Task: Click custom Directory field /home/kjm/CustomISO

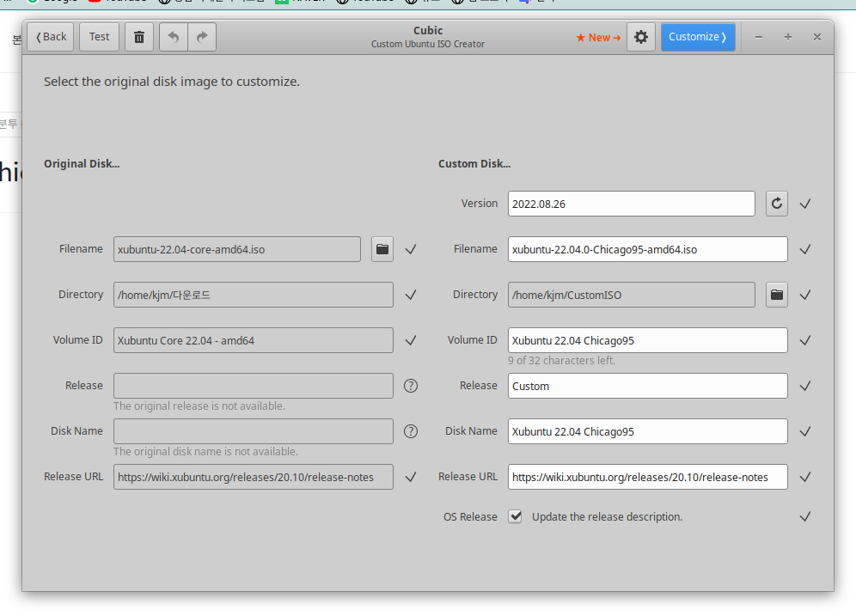Action: coord(631,296)
